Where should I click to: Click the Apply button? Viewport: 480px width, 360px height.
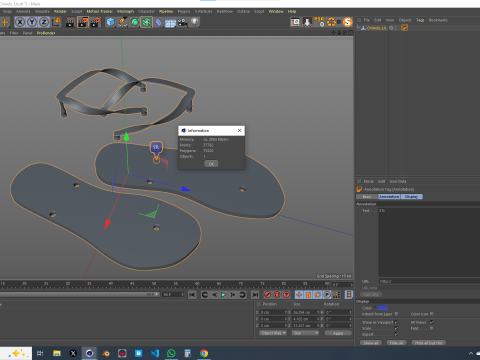point(338,333)
